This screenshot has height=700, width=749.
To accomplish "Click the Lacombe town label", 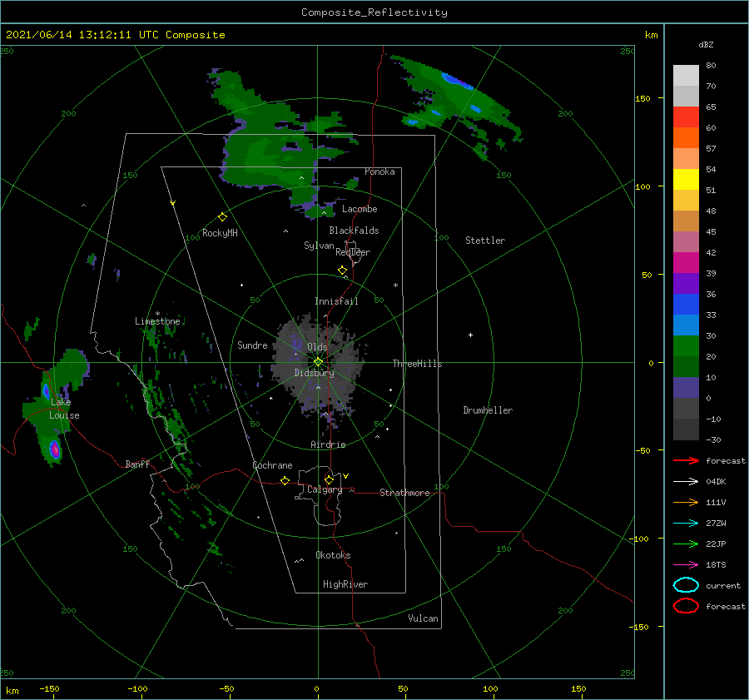I will point(360,209).
